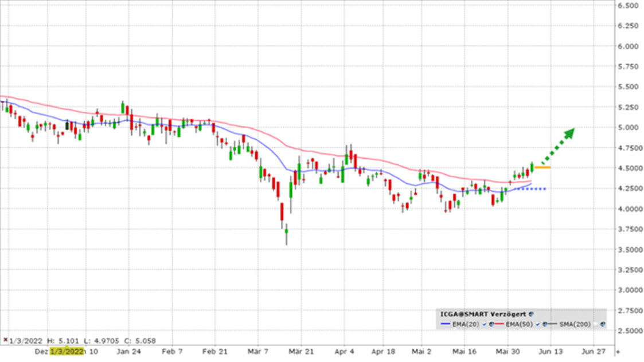Enable the SMA(200) indicator checkbox
Screen dimensions: 644x362
pos(595,324)
